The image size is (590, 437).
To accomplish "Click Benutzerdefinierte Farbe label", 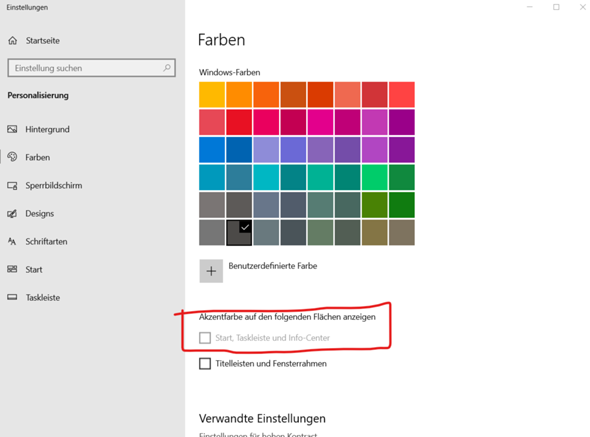I will pyautogui.click(x=273, y=266).
